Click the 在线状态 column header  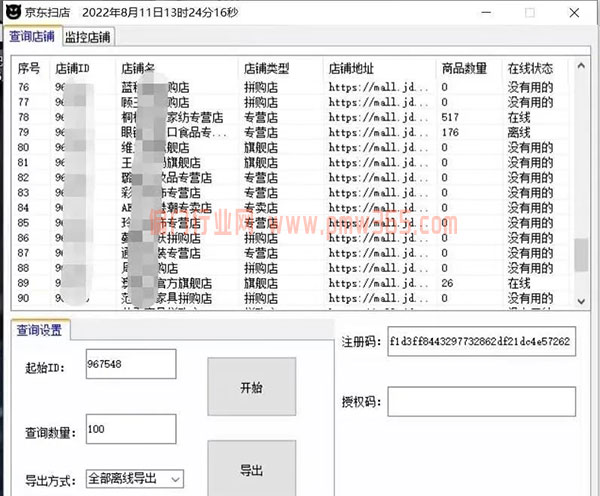pyautogui.click(x=530, y=69)
